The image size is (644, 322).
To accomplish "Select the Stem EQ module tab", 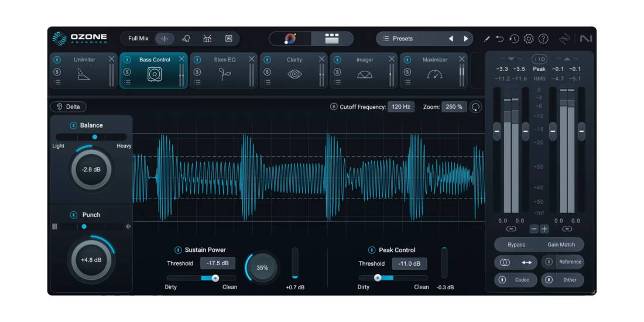I will pyautogui.click(x=224, y=71).
